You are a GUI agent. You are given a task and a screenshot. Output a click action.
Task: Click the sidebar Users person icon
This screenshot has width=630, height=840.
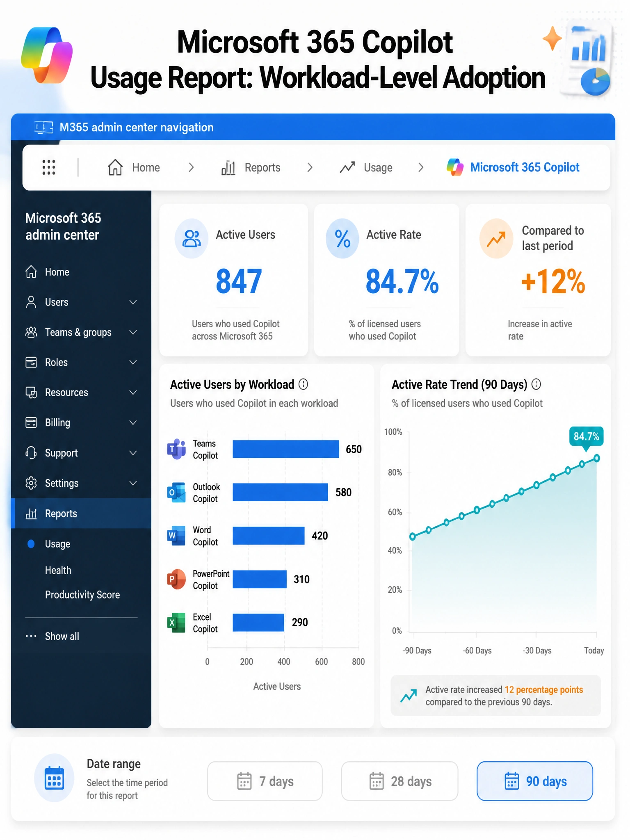click(x=31, y=302)
